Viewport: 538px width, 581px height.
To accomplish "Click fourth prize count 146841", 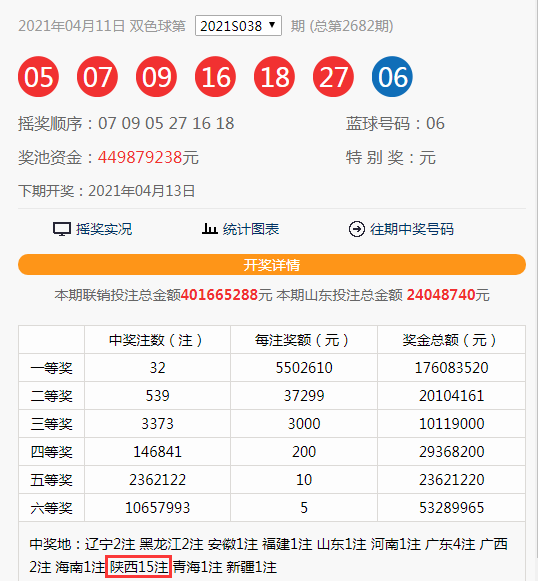I will [157, 452].
